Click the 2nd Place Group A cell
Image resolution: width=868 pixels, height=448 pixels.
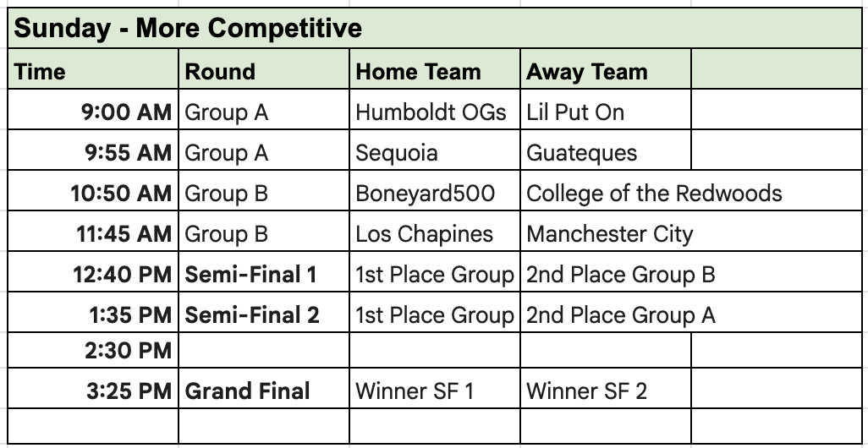620,315
